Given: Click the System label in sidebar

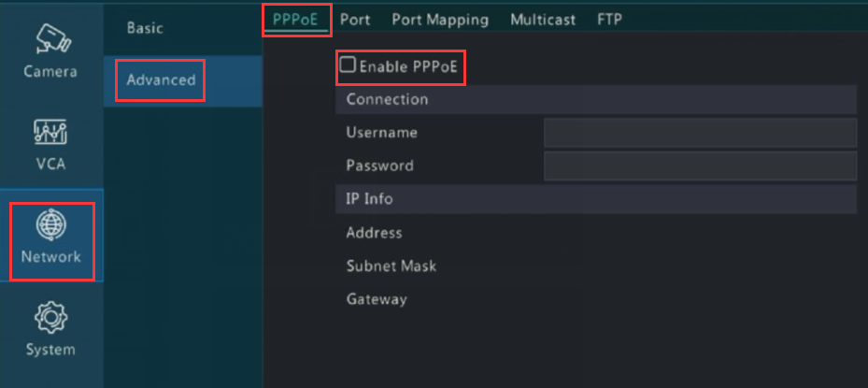Looking at the screenshot, I should [50, 350].
